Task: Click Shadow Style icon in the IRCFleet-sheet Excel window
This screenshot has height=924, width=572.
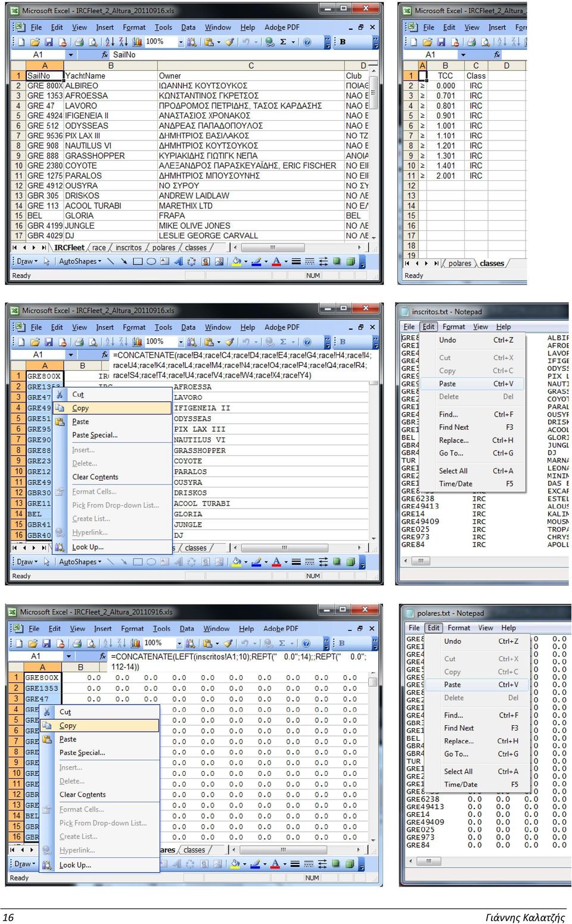Action: click(x=337, y=261)
